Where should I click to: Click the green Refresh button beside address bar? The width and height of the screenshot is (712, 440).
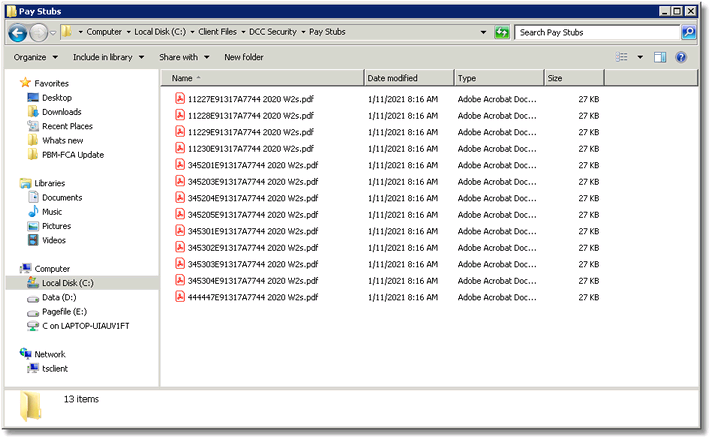(502, 32)
